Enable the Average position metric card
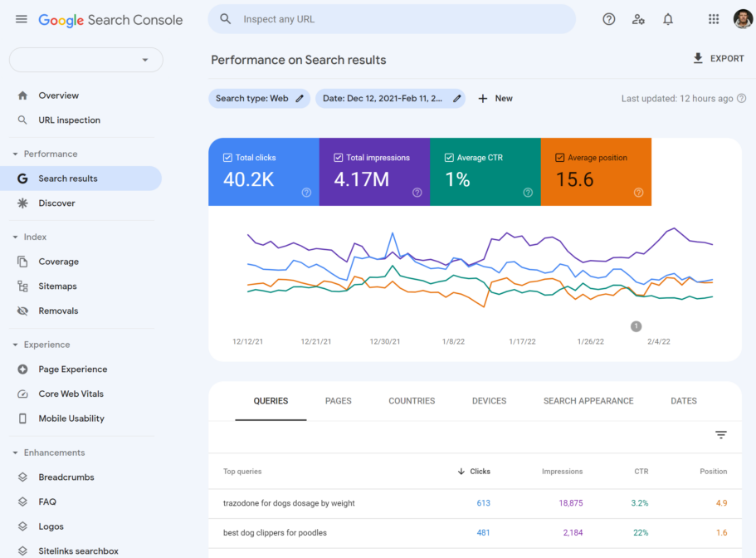756x558 pixels. pyautogui.click(x=559, y=156)
